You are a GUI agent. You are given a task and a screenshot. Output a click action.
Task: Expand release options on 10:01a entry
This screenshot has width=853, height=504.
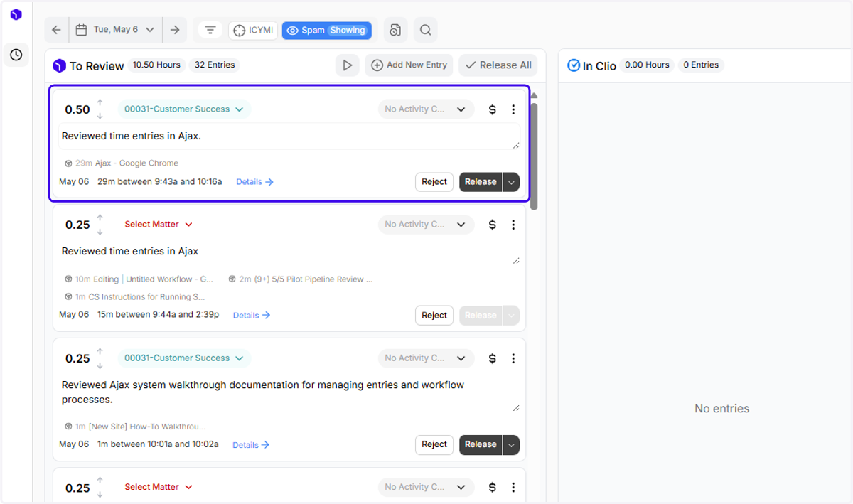point(511,445)
